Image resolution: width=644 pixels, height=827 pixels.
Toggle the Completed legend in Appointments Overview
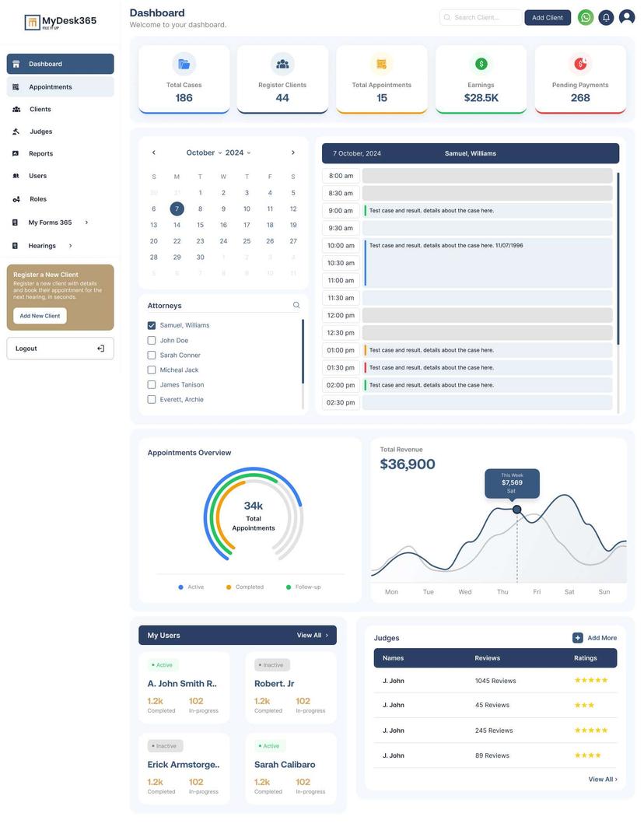[x=245, y=587]
